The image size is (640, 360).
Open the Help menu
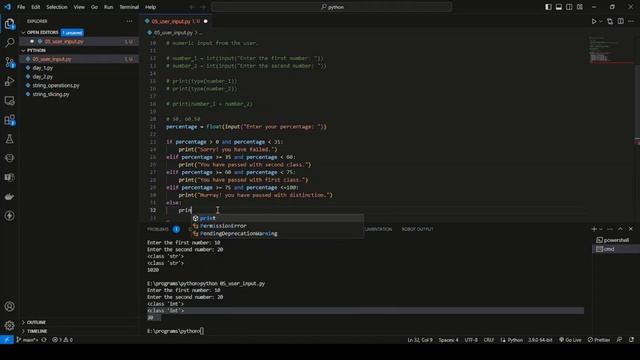pyautogui.click(x=151, y=7)
